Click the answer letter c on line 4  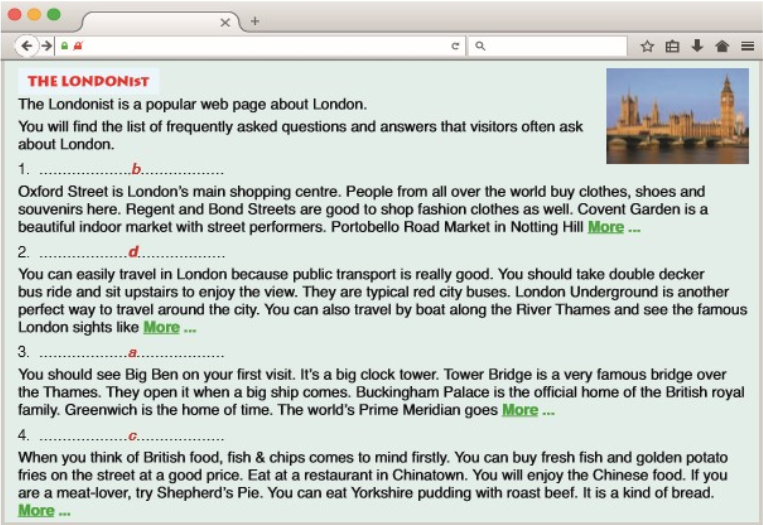pyautogui.click(x=132, y=435)
